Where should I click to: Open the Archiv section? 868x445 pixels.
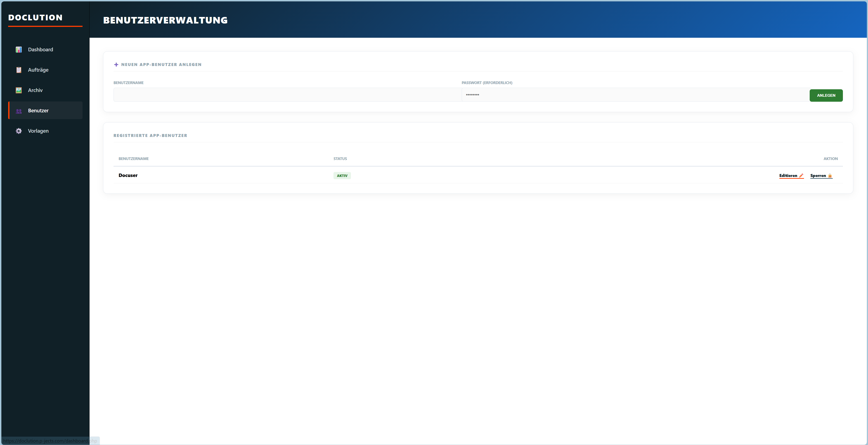coord(35,90)
